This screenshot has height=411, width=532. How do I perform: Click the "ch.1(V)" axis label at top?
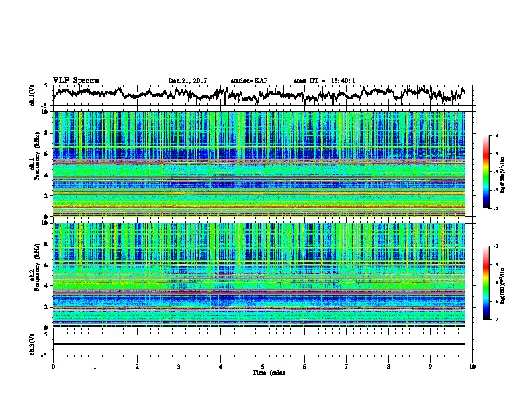pos(32,95)
